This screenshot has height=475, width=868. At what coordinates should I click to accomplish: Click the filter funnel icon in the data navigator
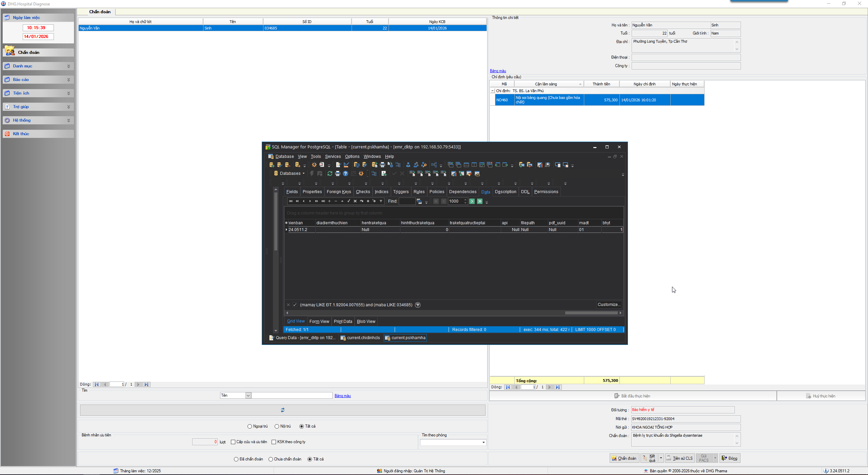(x=381, y=201)
